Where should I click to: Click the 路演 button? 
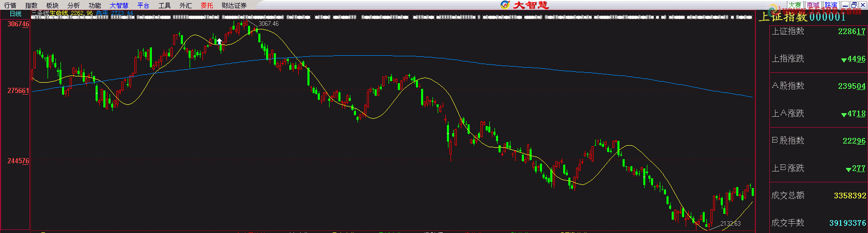(x=831, y=5)
